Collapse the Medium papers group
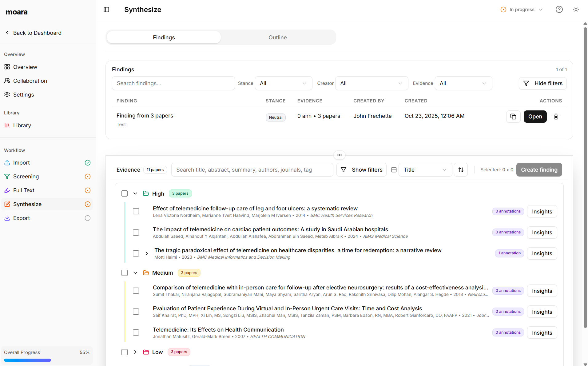The image size is (588, 366). 135,273
